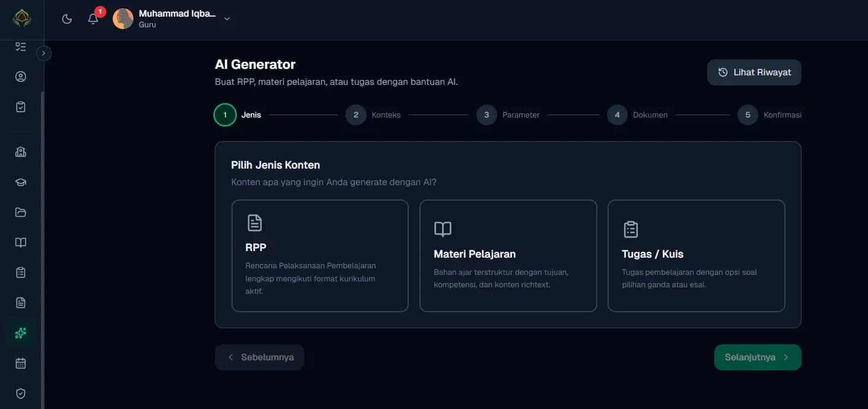Click the clipboard icon on Tugas / Kuis card
This screenshot has height=409, width=868.
coord(631,229)
